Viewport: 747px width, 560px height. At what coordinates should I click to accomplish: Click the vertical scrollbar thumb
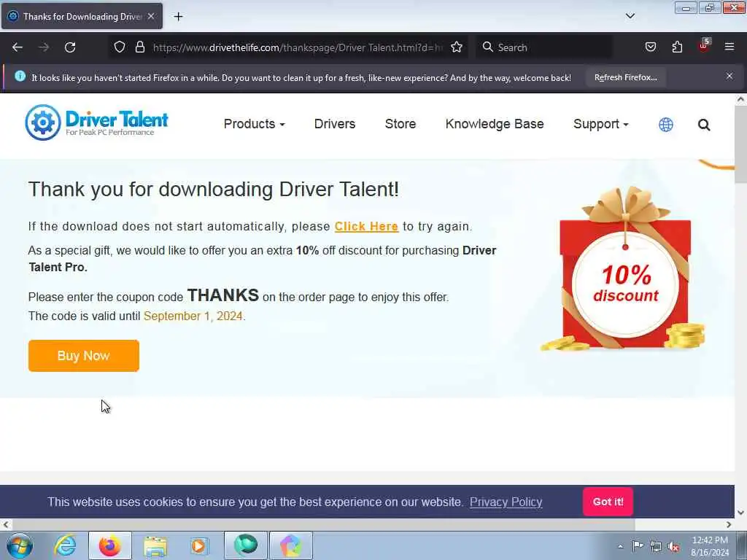coord(740,145)
